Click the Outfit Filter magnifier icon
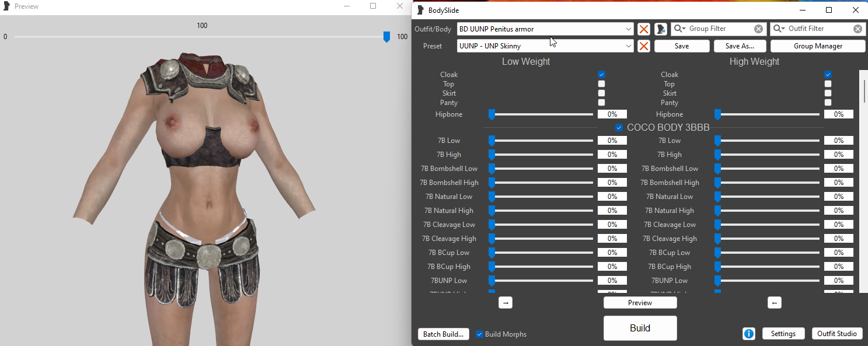868x346 pixels. coord(779,29)
